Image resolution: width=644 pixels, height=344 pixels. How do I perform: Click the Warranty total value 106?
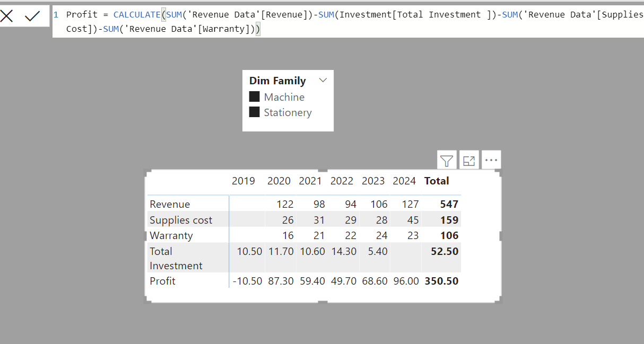(x=449, y=235)
